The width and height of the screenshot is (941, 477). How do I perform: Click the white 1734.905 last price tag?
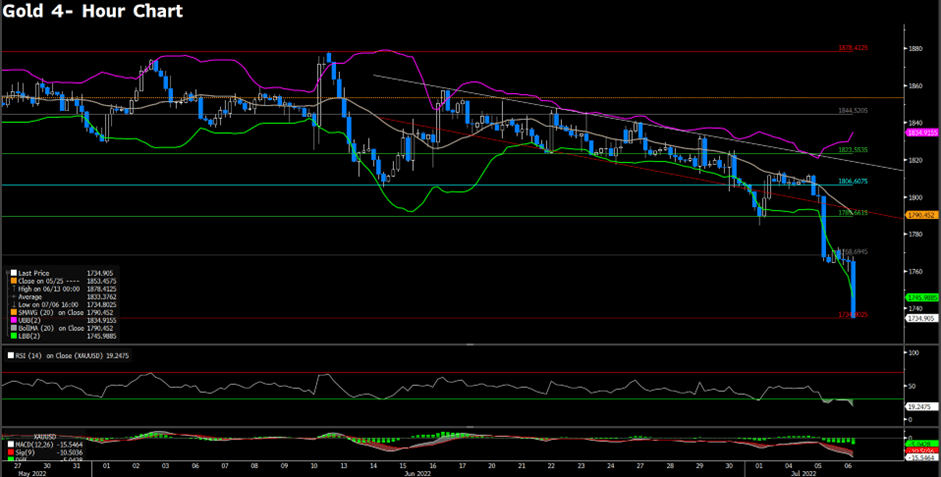(x=920, y=318)
